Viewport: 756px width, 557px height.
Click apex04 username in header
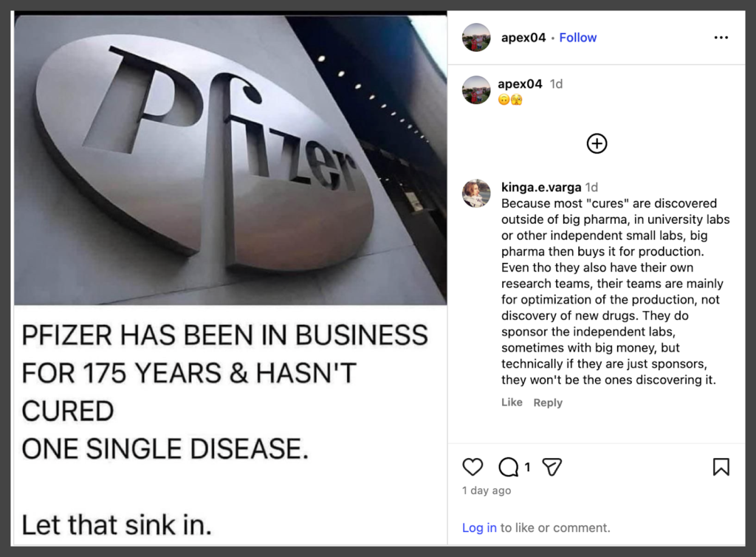[x=523, y=38]
